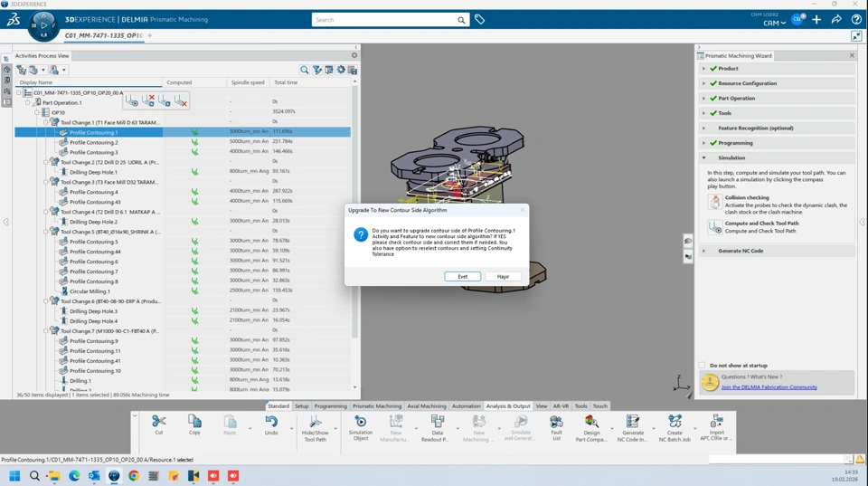Select Profile Contouring.2 in the activities tree
This screenshot has width=868, height=486.
pos(93,142)
